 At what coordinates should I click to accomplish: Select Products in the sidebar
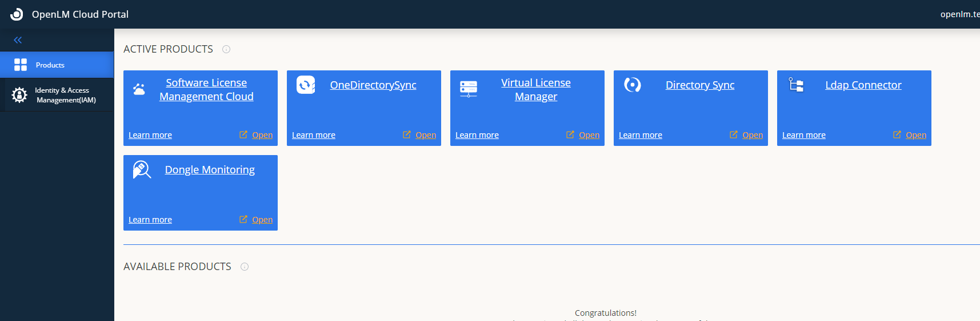click(x=50, y=65)
